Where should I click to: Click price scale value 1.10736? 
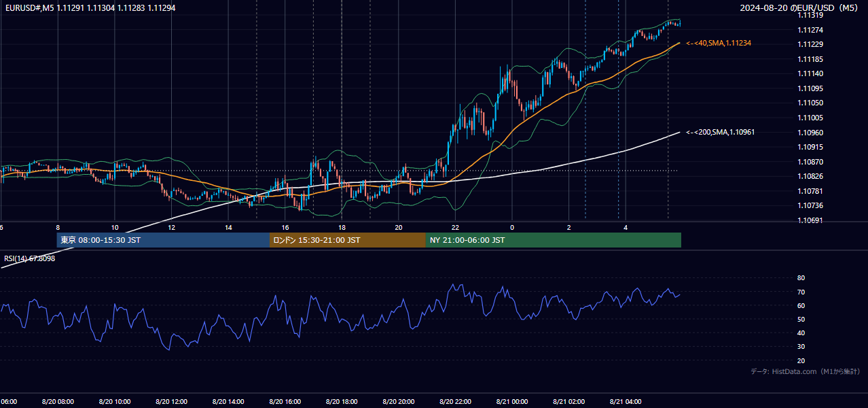tap(812, 205)
